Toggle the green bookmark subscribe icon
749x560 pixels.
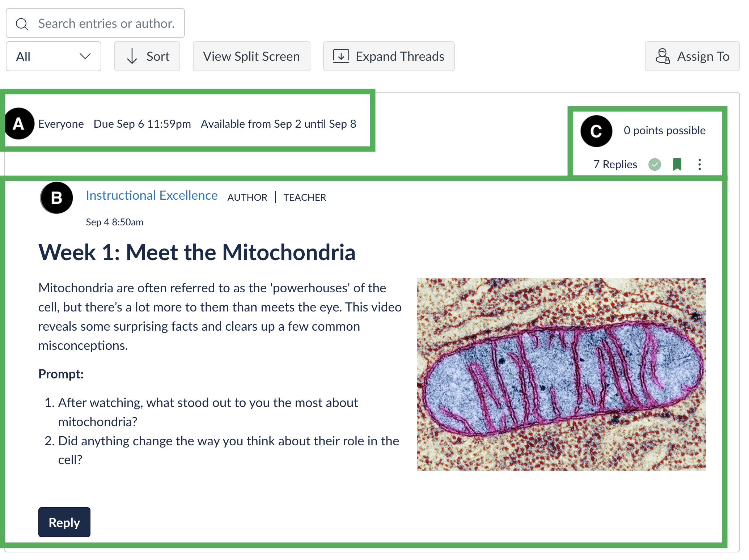pyautogui.click(x=677, y=164)
